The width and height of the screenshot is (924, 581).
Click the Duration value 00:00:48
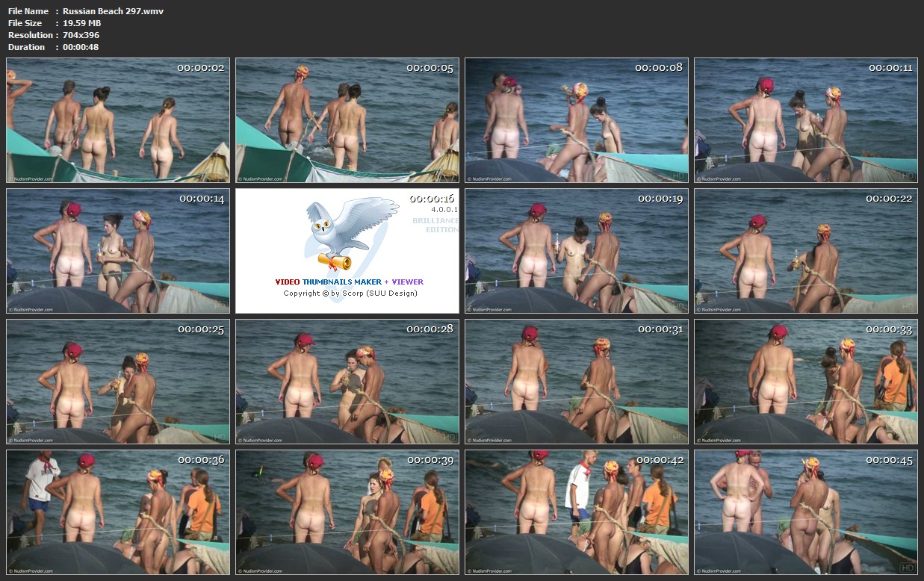(x=81, y=47)
